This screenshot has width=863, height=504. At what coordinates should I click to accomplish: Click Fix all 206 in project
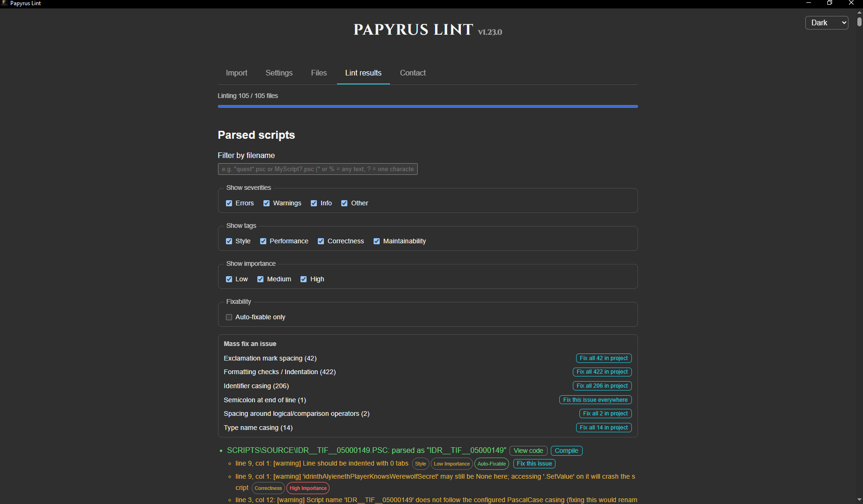point(602,386)
